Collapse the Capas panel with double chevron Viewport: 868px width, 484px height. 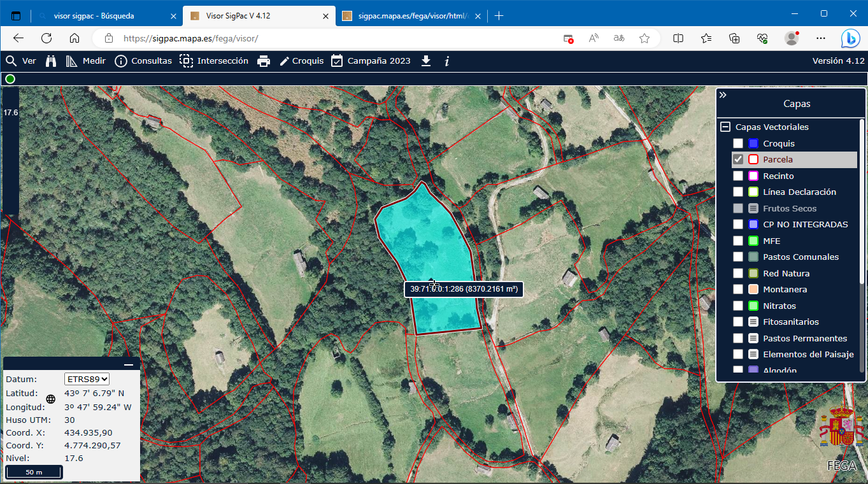(723, 95)
